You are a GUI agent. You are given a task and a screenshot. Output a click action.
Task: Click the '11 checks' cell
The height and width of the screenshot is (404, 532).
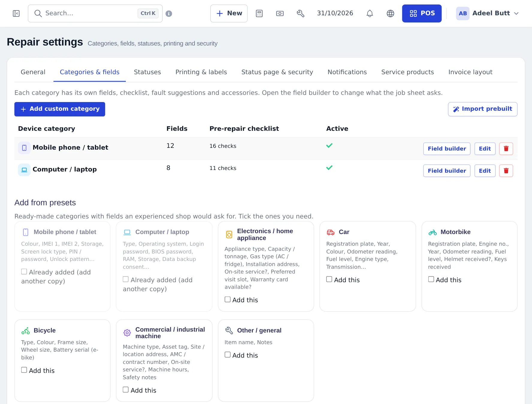click(223, 168)
